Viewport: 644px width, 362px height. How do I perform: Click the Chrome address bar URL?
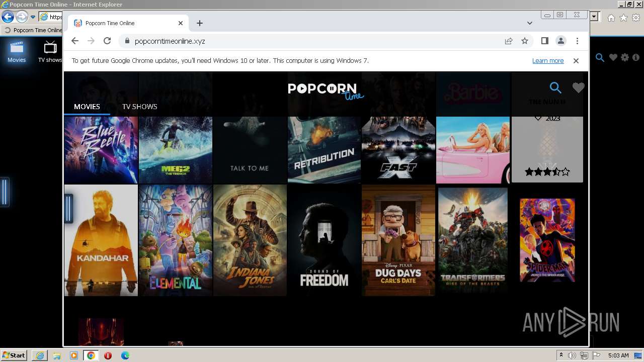click(x=170, y=41)
